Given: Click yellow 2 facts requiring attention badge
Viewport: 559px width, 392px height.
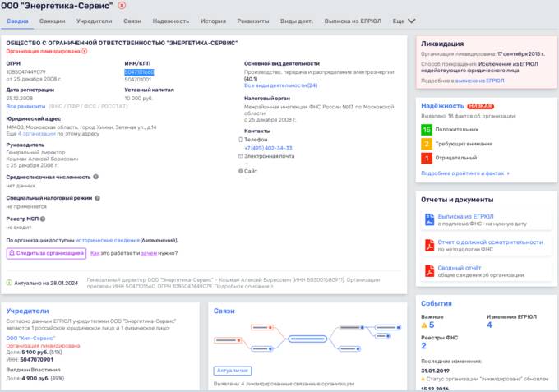Looking at the screenshot, I should click(427, 144).
